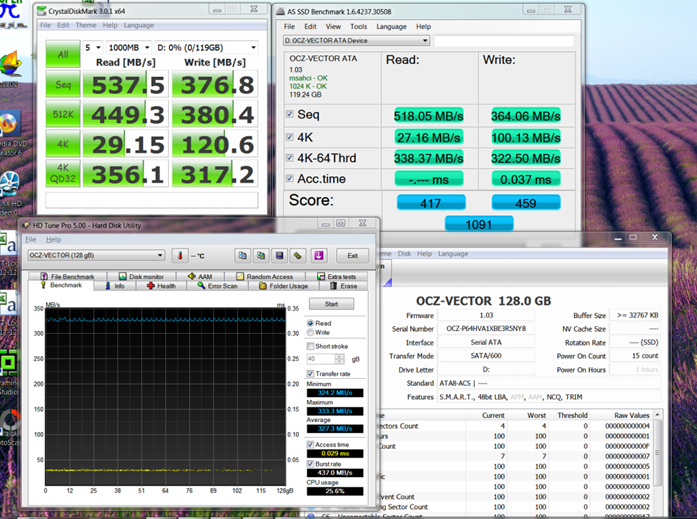The width and height of the screenshot is (697, 519).
Task: Open the Random Access tab in HD Tune
Action: [265, 276]
